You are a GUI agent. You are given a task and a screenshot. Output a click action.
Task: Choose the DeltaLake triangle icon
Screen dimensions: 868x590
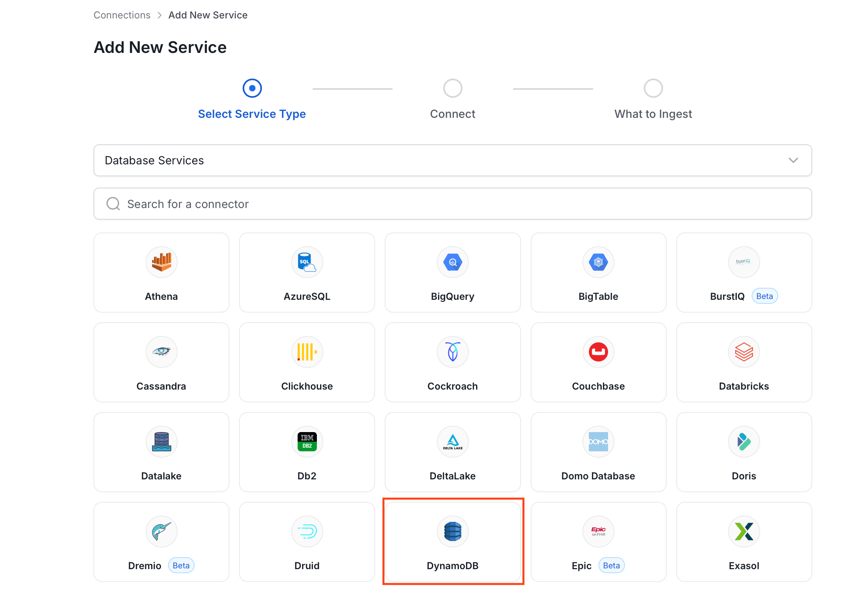[453, 442]
